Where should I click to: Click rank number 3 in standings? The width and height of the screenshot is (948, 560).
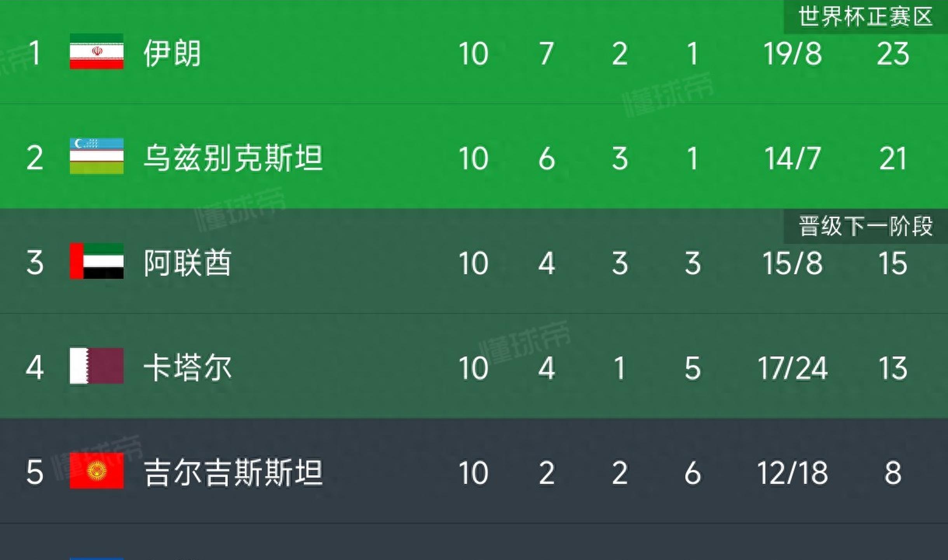coord(35,263)
